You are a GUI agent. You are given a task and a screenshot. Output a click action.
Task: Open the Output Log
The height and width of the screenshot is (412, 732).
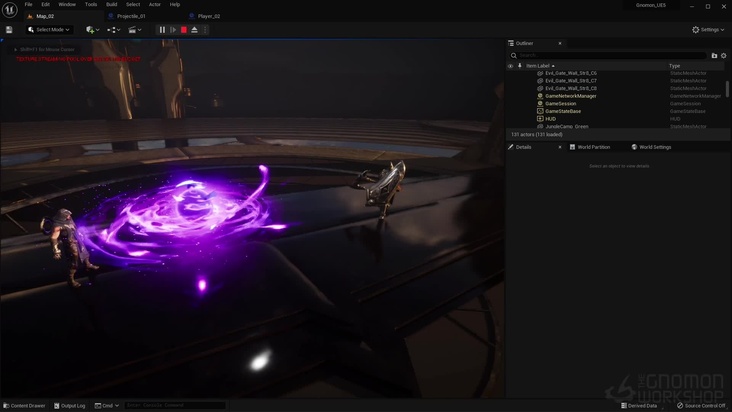[70, 406]
